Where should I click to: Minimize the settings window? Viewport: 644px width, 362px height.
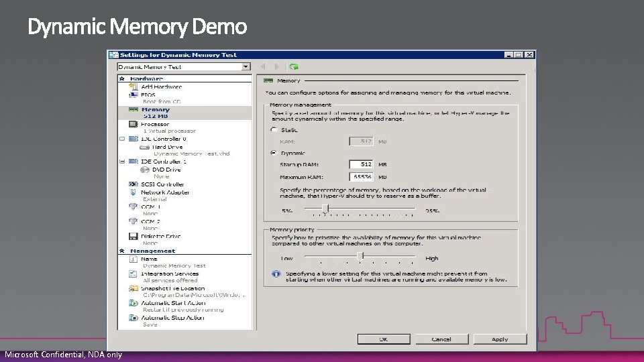tap(508, 54)
